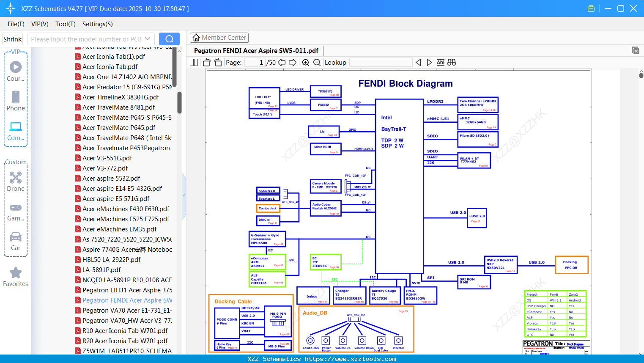Open the VIP(V) menu
This screenshot has height=363, width=644.
tap(40, 24)
